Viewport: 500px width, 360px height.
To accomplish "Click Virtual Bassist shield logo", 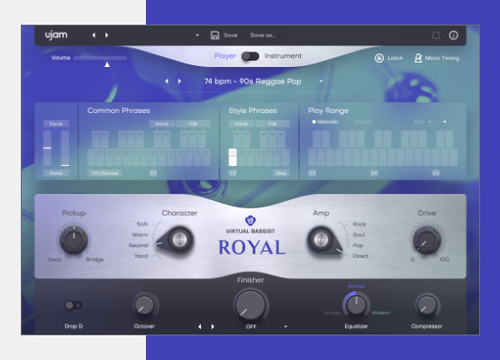I will coord(250,221).
